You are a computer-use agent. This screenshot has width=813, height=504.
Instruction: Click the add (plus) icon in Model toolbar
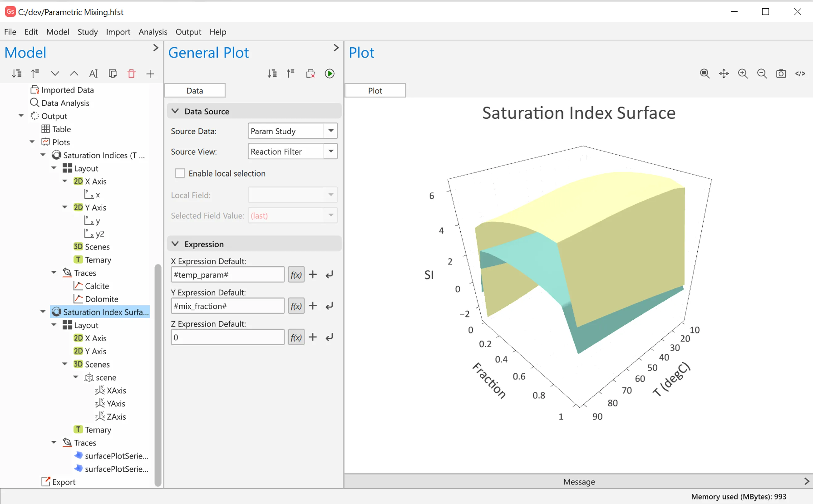pyautogui.click(x=150, y=73)
